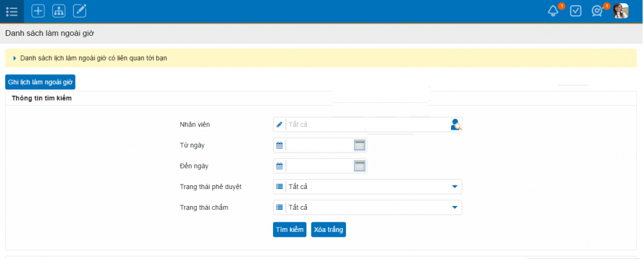Click the employee search picker icon

(x=455, y=125)
